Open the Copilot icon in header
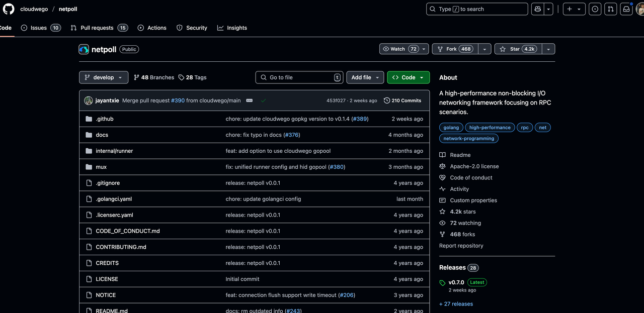Image resolution: width=644 pixels, height=313 pixels. tap(538, 9)
